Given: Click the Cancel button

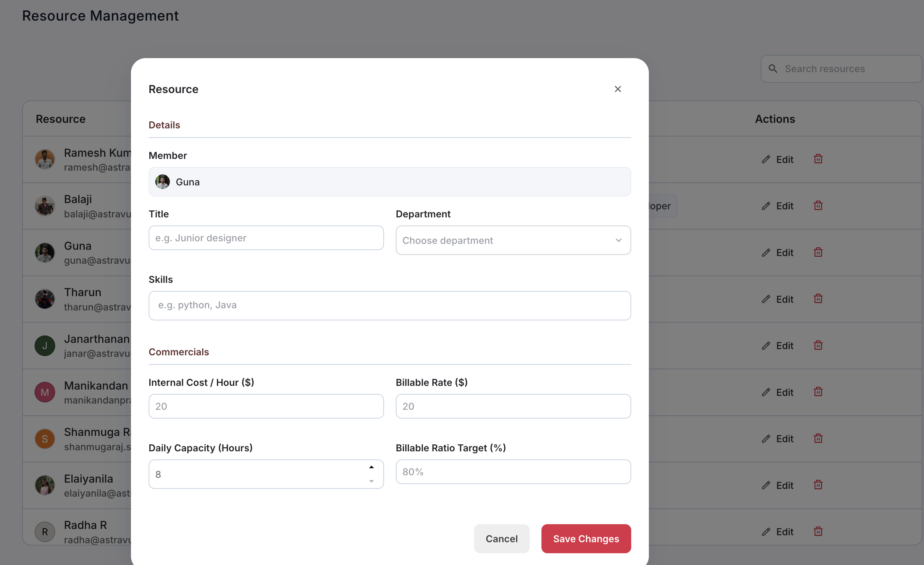Looking at the screenshot, I should [502, 539].
